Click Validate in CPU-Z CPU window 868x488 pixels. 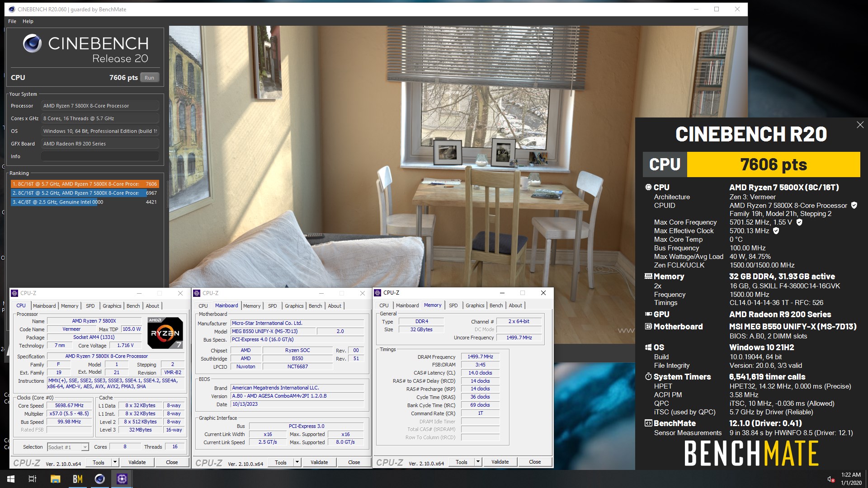tap(137, 462)
